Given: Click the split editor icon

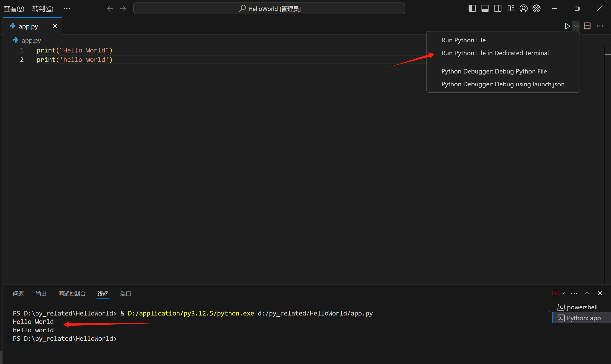Looking at the screenshot, I should [587, 26].
